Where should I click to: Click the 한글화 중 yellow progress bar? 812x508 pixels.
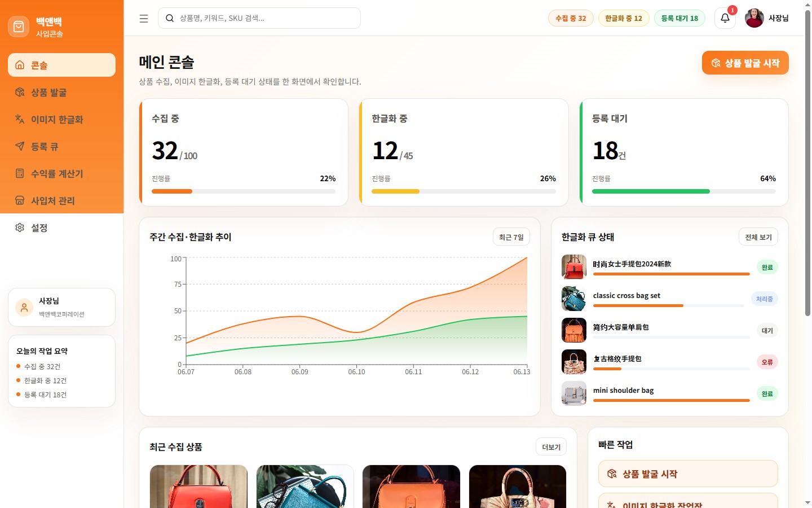tap(464, 191)
